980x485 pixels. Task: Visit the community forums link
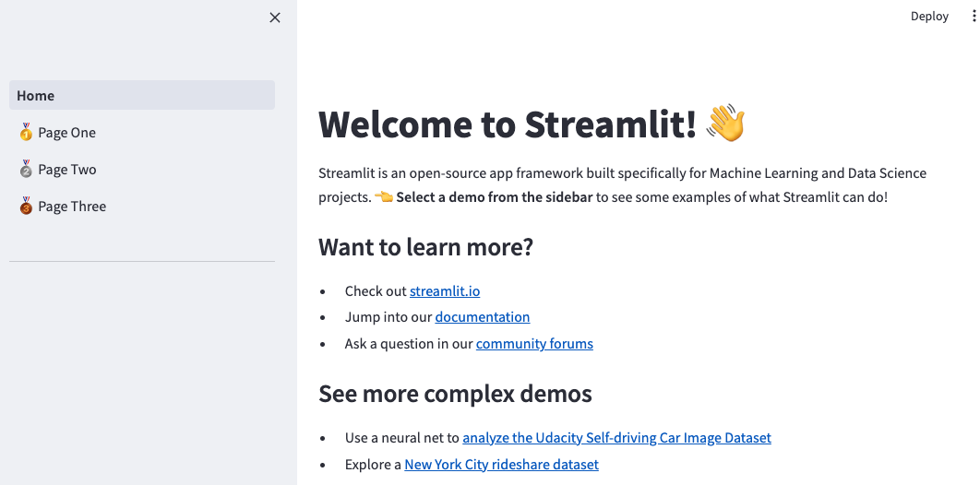[x=534, y=343]
